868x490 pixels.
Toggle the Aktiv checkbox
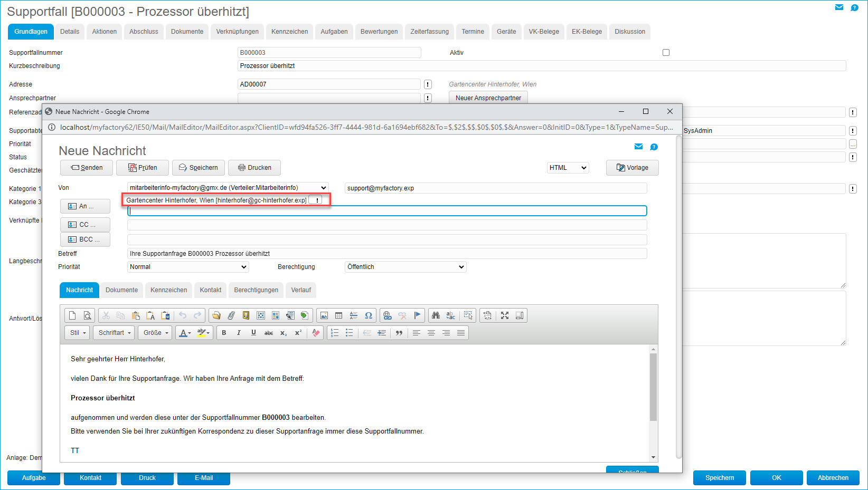click(x=666, y=53)
